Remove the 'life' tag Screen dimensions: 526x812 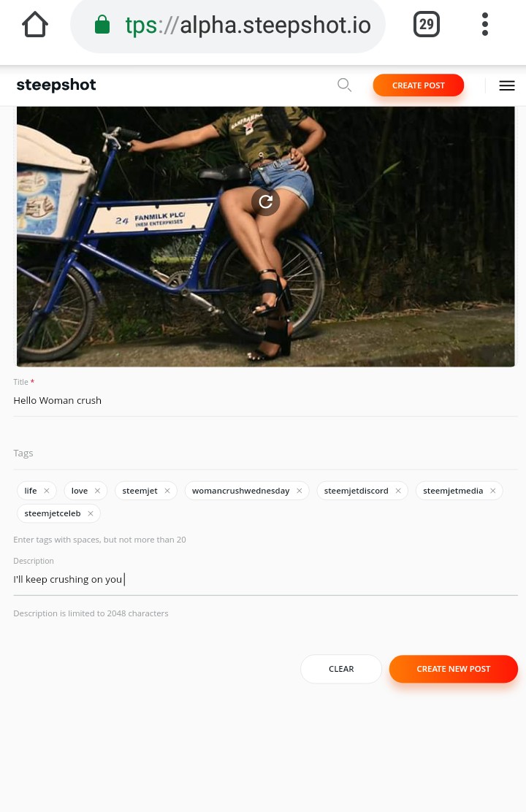pos(47,491)
